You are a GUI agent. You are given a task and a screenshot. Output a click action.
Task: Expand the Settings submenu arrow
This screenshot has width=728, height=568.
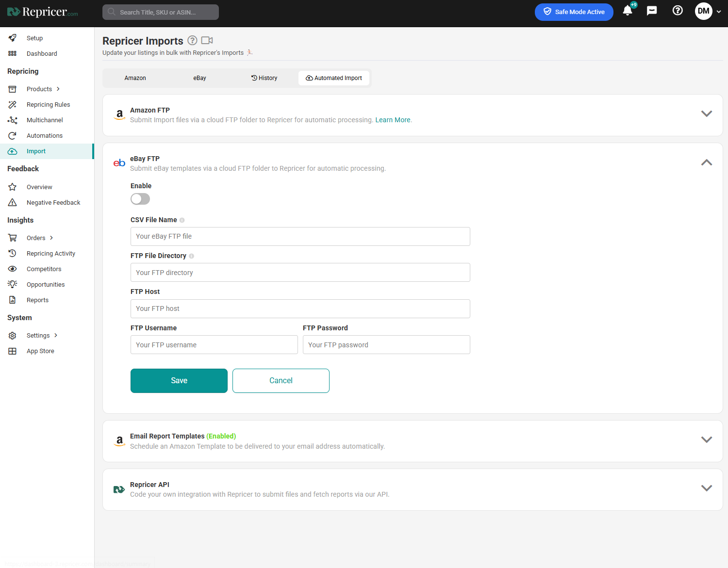point(56,335)
